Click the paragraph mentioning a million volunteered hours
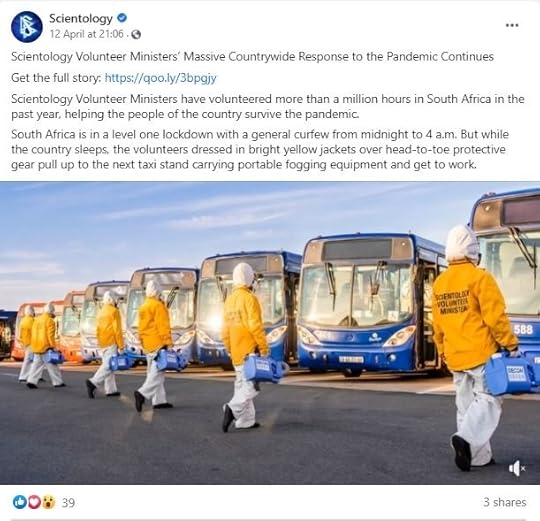Image resolution: width=540 pixels, height=521 pixels. click(x=268, y=106)
